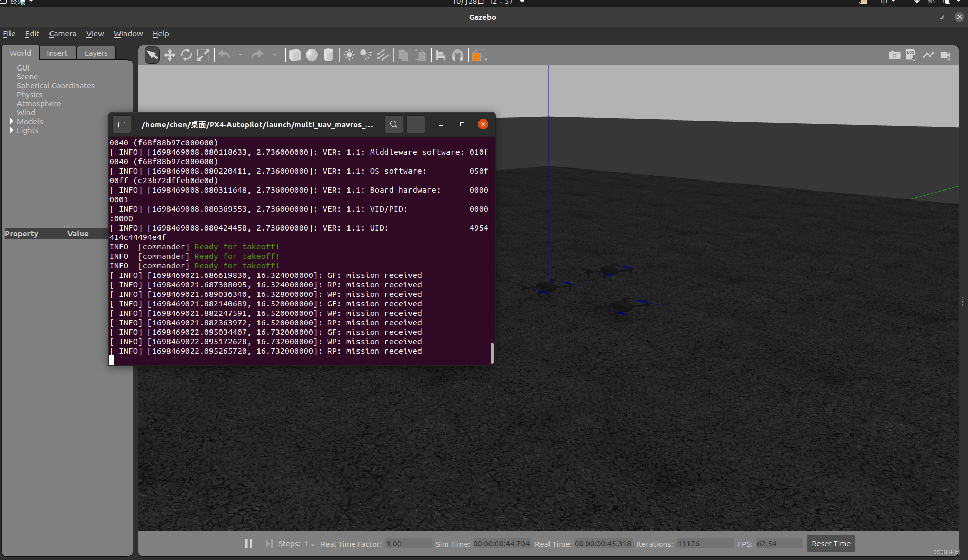
Task: Select the Scale mode tool
Action: click(x=204, y=55)
